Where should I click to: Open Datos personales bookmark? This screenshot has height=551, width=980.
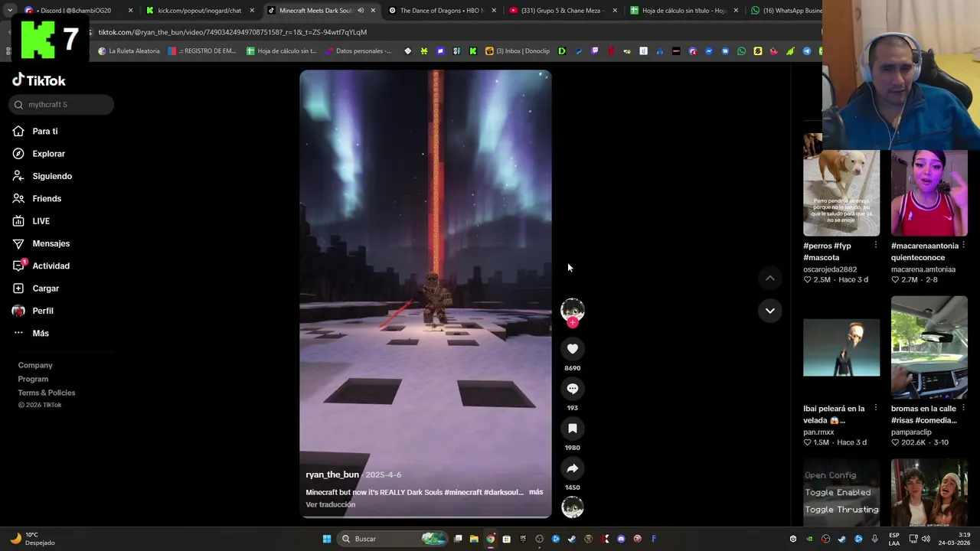358,51
